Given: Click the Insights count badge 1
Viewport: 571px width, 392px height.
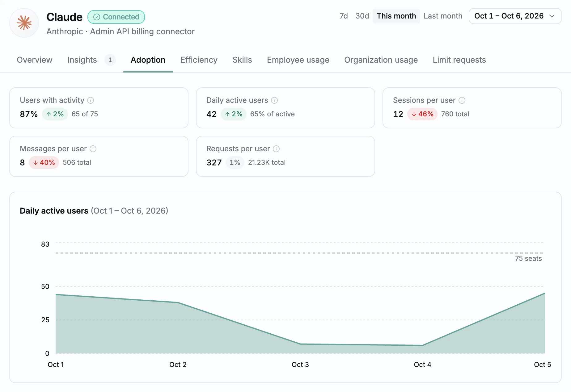Looking at the screenshot, I should point(110,60).
